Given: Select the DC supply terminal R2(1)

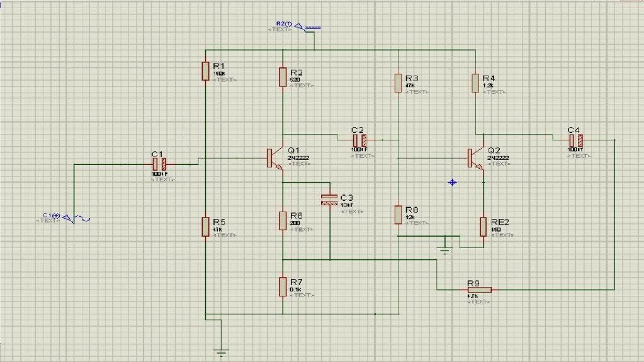Looking at the screenshot, I should click(308, 28).
